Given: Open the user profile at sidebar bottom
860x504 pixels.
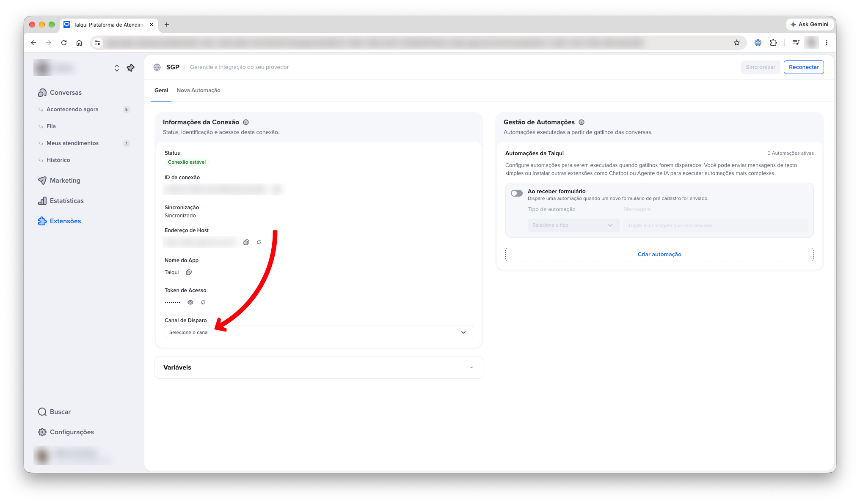Looking at the screenshot, I should point(74,455).
